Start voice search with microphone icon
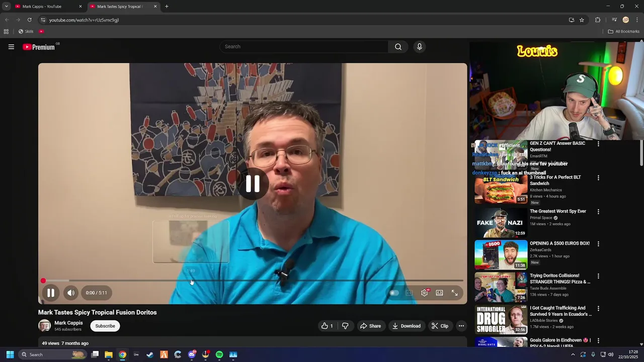 420,47
